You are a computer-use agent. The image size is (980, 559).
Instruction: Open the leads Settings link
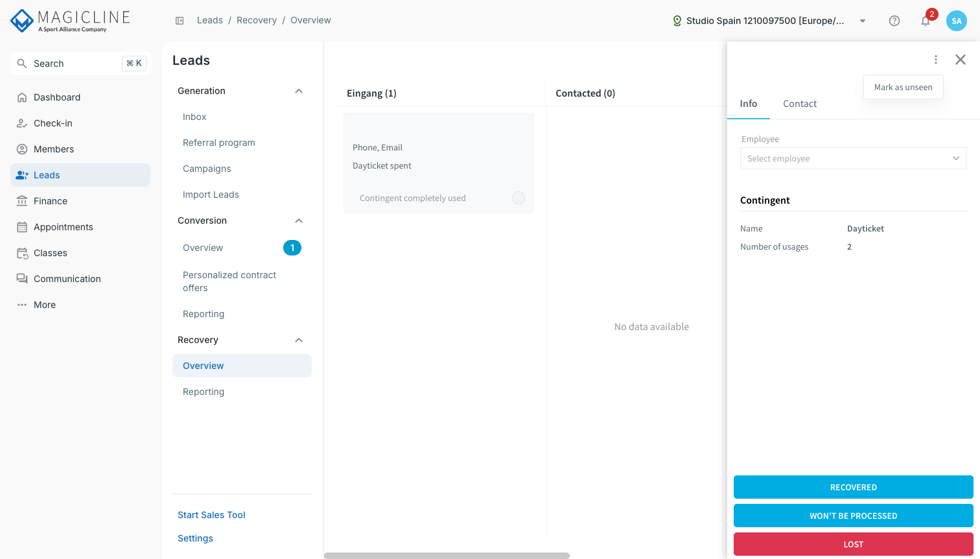point(195,538)
